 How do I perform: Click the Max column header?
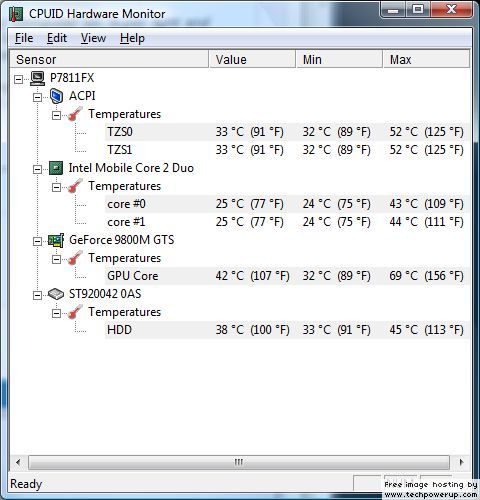[x=426, y=59]
